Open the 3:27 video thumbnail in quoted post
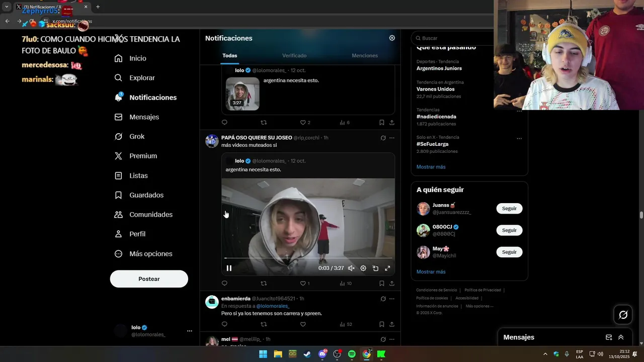The image size is (644, 362). 243,94
